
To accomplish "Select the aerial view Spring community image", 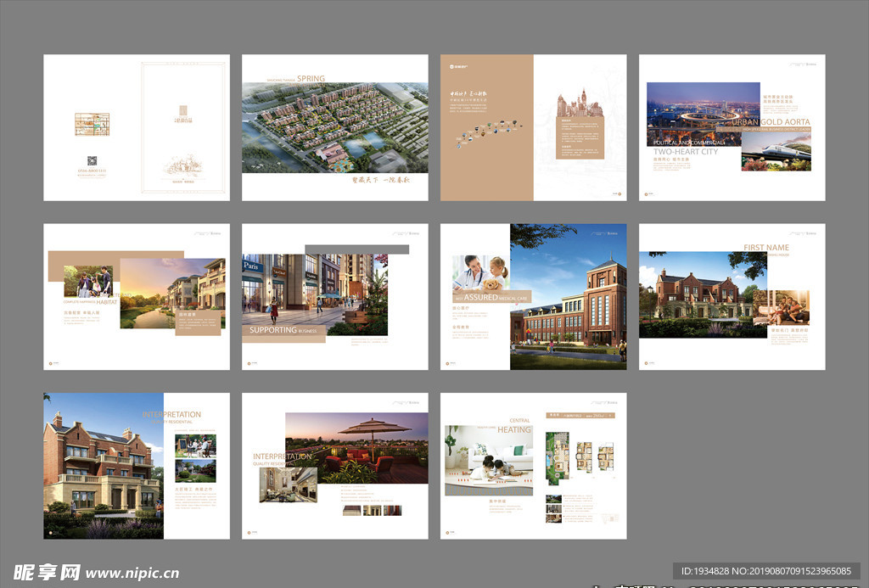I will [334, 128].
